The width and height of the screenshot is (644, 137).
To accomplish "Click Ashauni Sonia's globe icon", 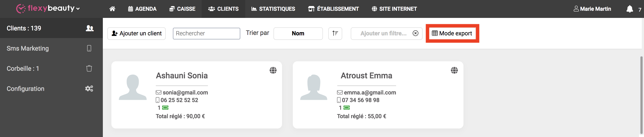I will 273,70.
